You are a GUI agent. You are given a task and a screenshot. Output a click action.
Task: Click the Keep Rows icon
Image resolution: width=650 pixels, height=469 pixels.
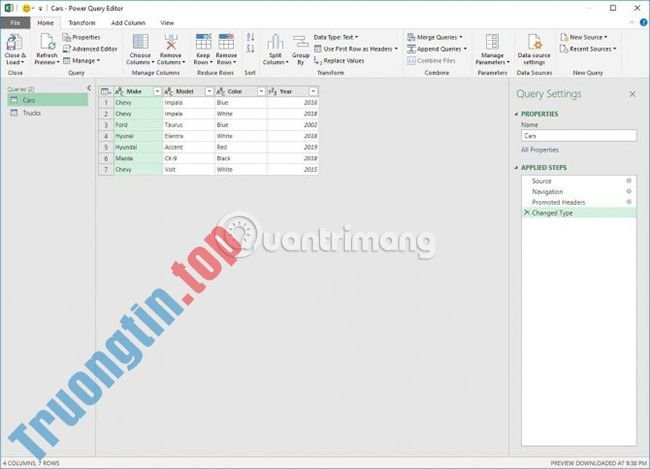[203, 42]
